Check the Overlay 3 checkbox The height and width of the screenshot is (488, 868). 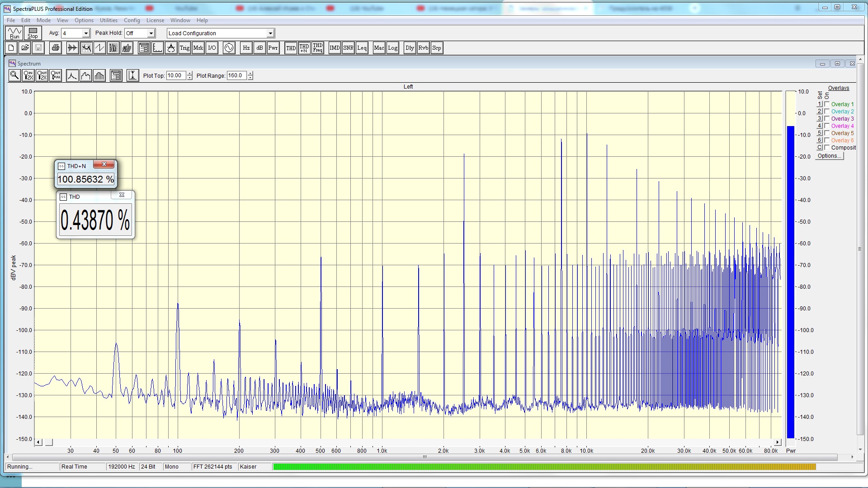[827, 118]
